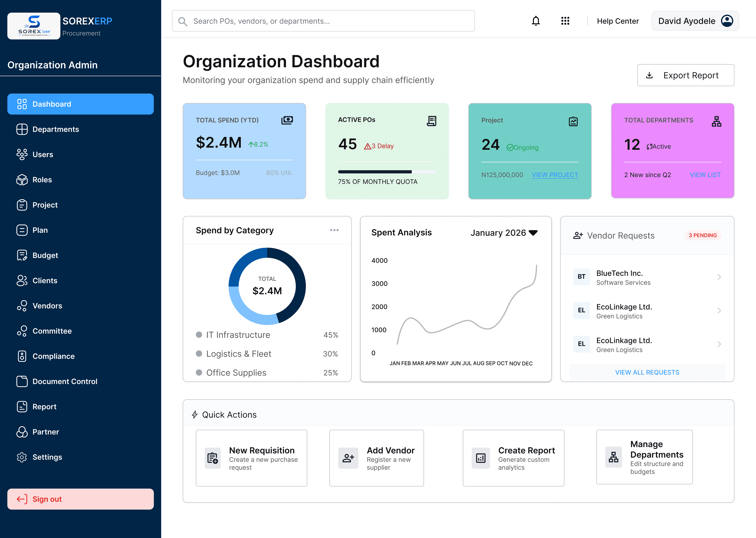756x538 pixels.
Task: Open the apps grid icon
Action: coord(565,21)
